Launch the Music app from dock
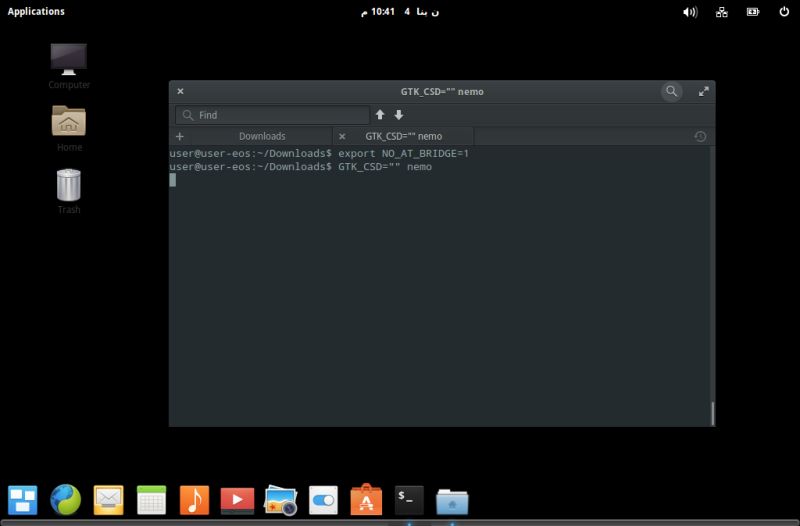800x526 pixels. pos(194,500)
